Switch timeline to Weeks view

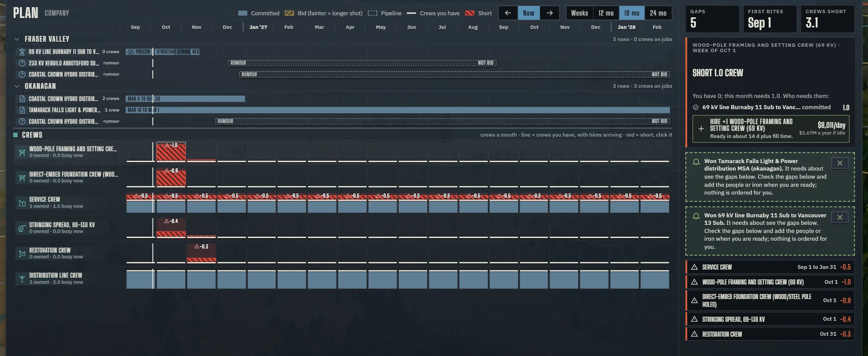tap(579, 13)
